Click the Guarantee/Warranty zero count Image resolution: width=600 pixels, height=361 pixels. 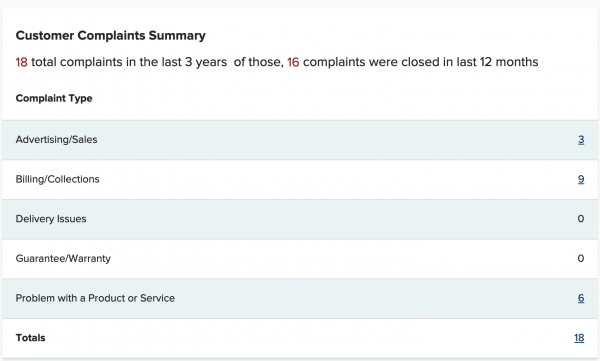(581, 258)
